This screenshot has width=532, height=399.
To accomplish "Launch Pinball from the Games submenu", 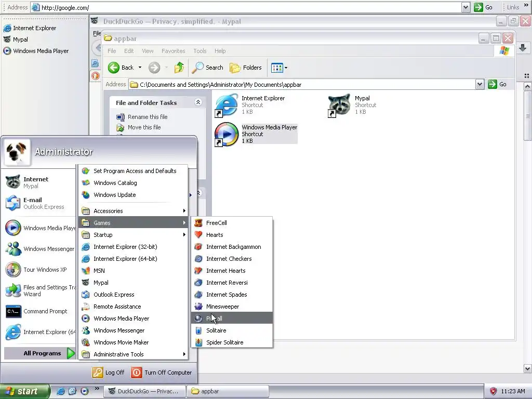I will click(x=232, y=318).
